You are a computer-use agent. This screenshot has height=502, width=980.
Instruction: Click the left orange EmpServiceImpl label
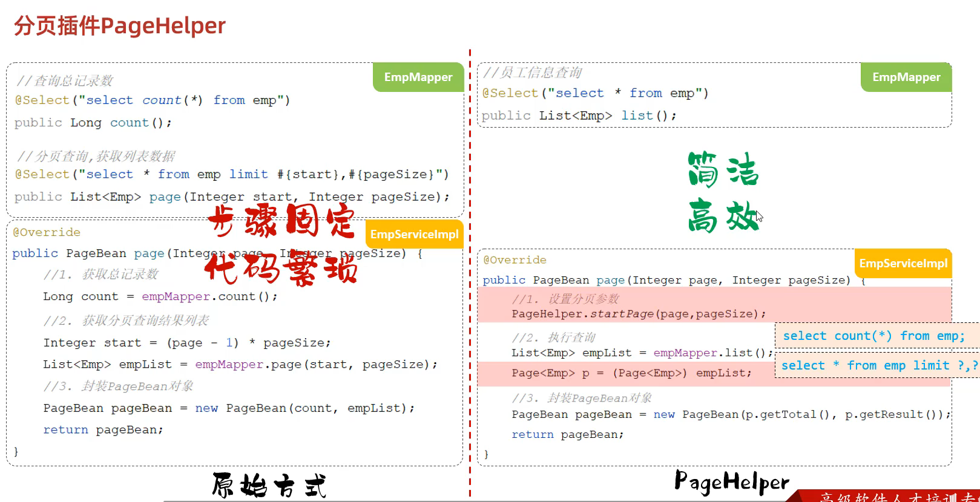(x=414, y=235)
